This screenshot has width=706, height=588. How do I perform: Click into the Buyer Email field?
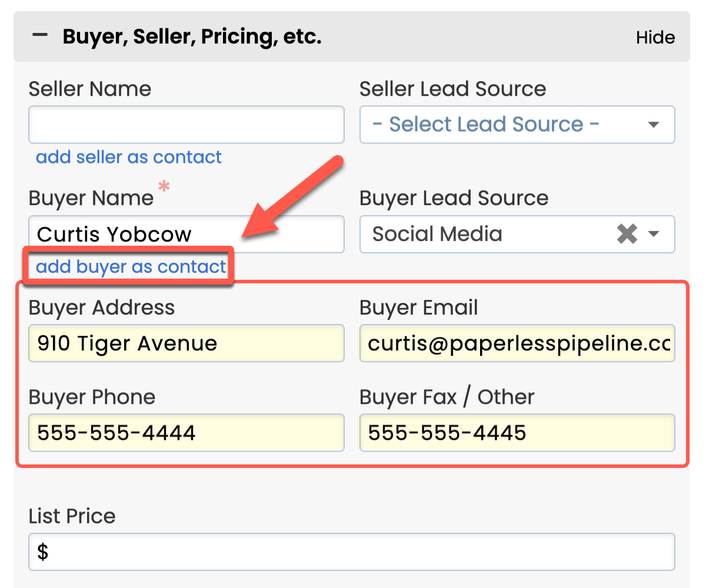517,343
